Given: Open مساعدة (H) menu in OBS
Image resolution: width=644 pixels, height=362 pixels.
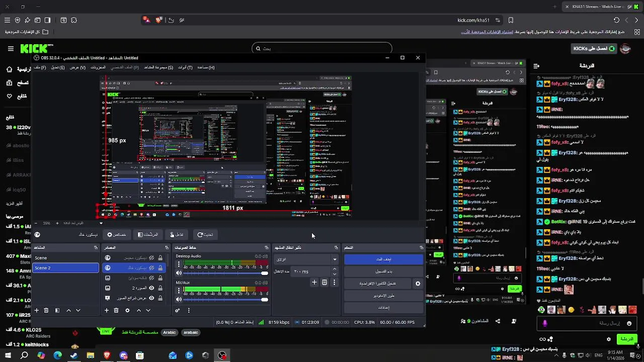Looking at the screenshot, I should click(x=206, y=67).
